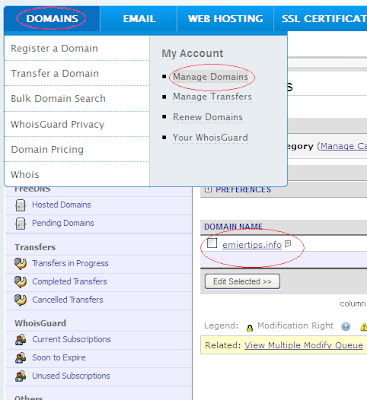
Task: Click note icon beside emiertips.info
Action: [288, 244]
